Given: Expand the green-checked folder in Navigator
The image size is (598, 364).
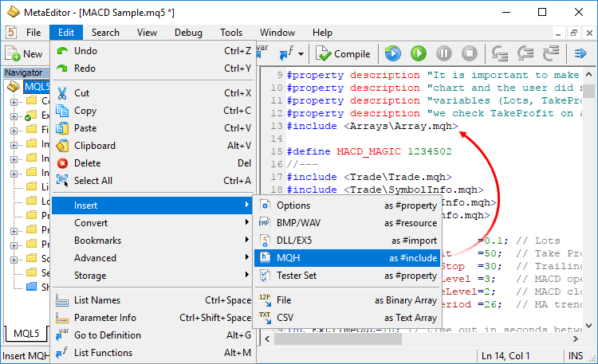Looking at the screenshot, I should click(14, 117).
